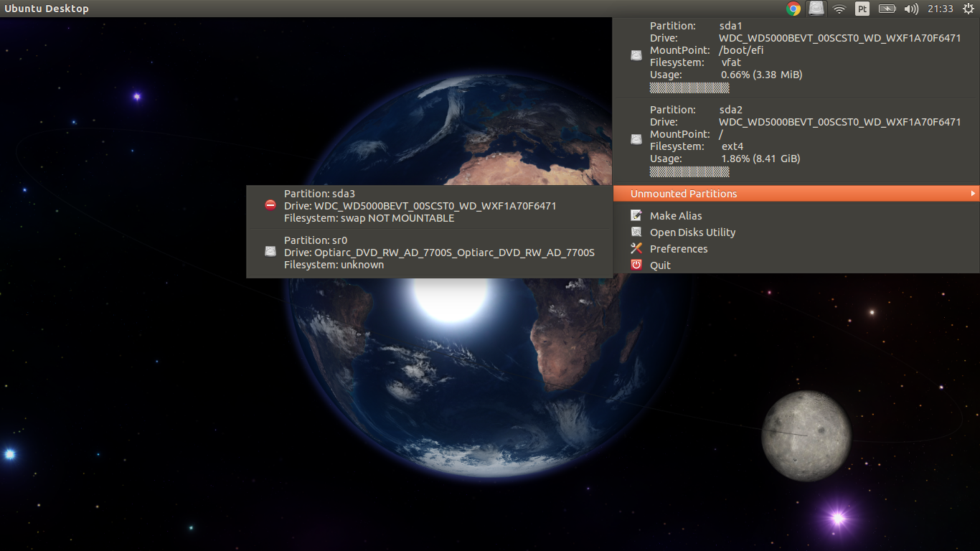Click the sda1 partition name

click(x=730, y=26)
